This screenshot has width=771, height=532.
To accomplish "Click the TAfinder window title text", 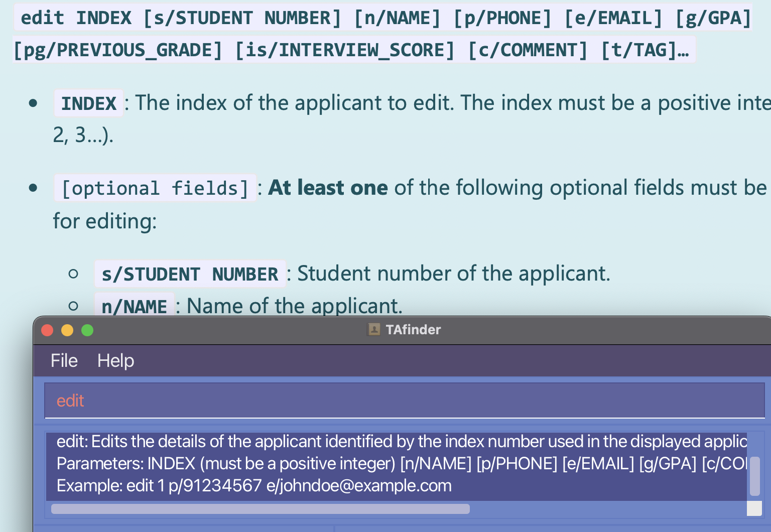I will pyautogui.click(x=413, y=330).
